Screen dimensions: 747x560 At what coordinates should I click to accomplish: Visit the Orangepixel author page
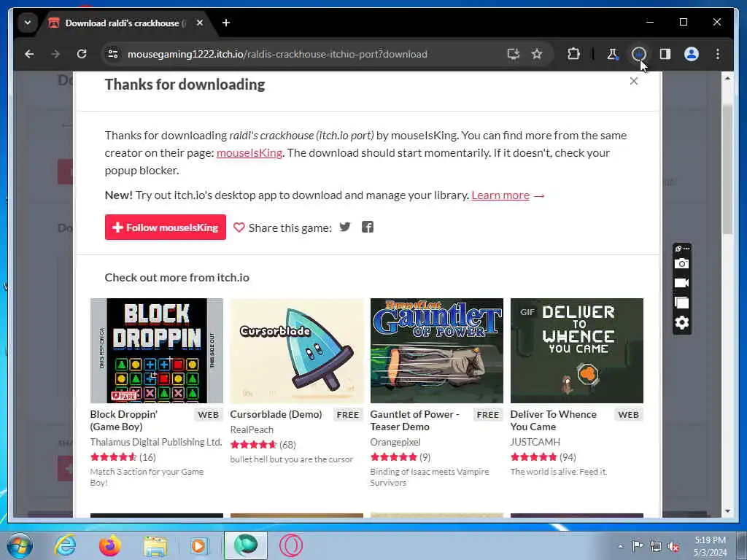tap(395, 442)
